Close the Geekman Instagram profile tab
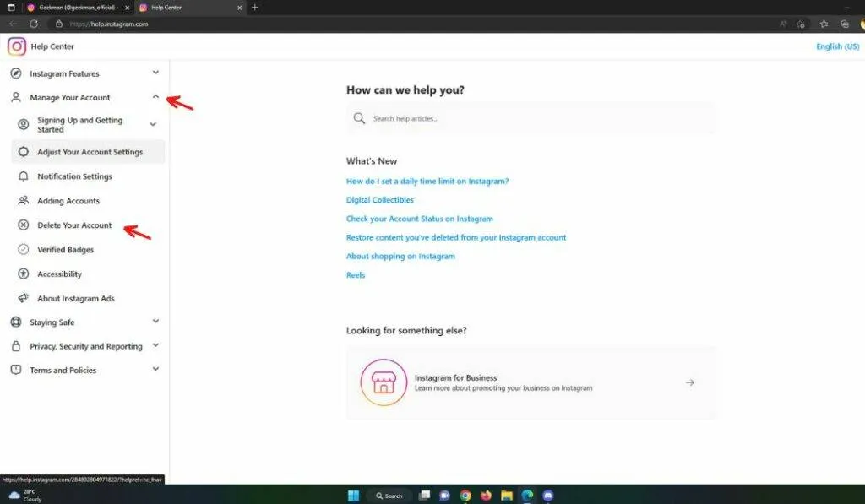 pos(127,8)
